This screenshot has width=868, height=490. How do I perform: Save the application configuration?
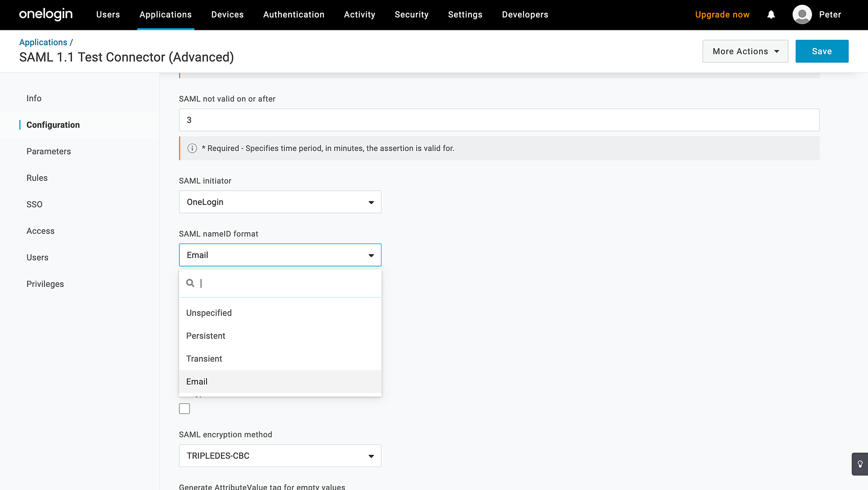(x=822, y=51)
